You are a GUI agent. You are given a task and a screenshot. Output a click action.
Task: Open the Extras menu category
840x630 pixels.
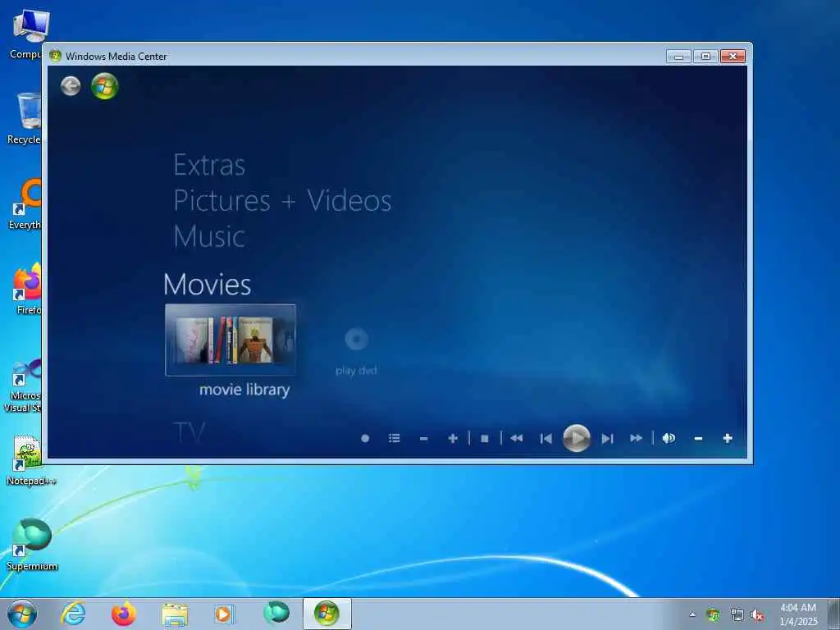[209, 164]
